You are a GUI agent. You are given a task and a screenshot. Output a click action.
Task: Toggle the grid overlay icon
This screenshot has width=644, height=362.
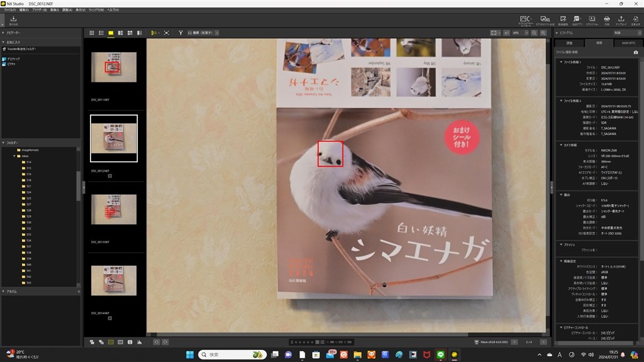(120, 342)
